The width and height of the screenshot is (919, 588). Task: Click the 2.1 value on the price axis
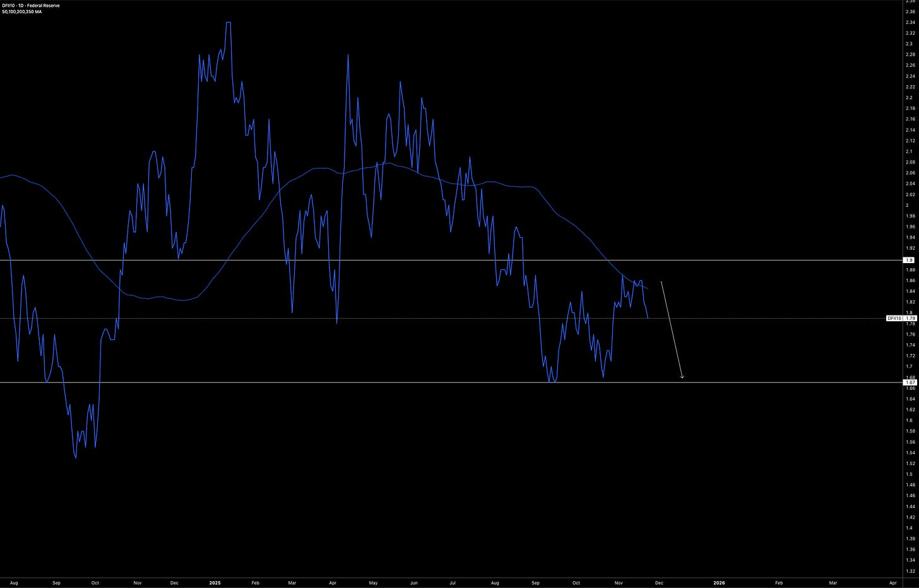[909, 151]
